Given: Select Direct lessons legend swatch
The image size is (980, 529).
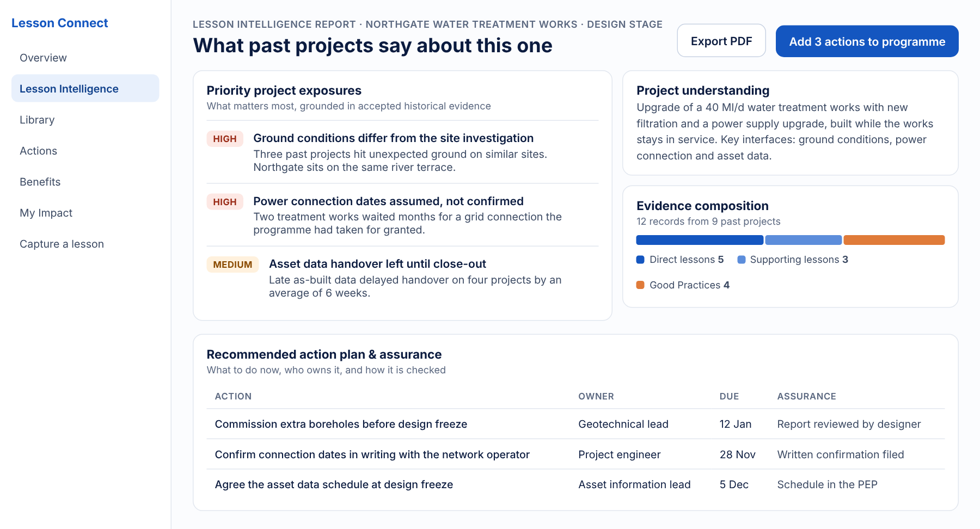Looking at the screenshot, I should pos(640,260).
